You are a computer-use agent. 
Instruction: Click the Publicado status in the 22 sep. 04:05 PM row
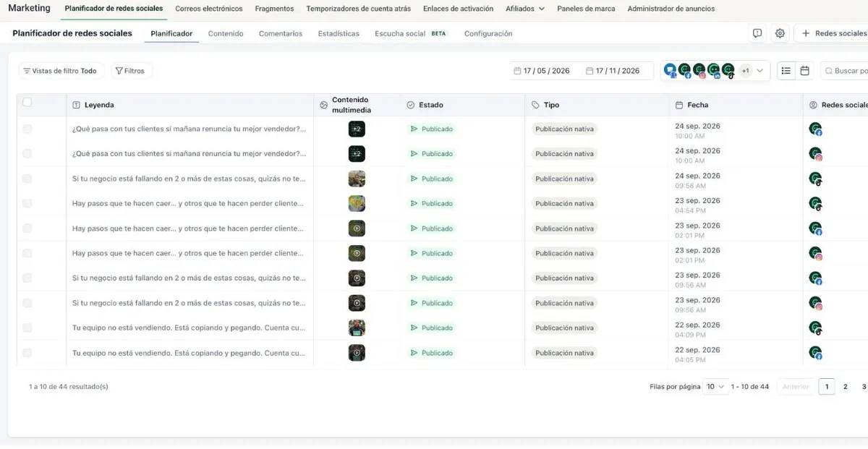tap(431, 353)
